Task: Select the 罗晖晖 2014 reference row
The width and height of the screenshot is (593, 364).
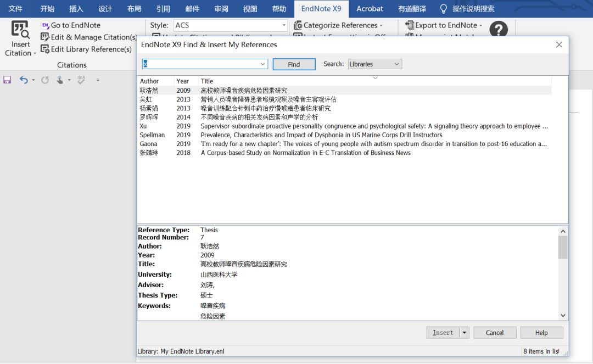Action: pos(344,117)
